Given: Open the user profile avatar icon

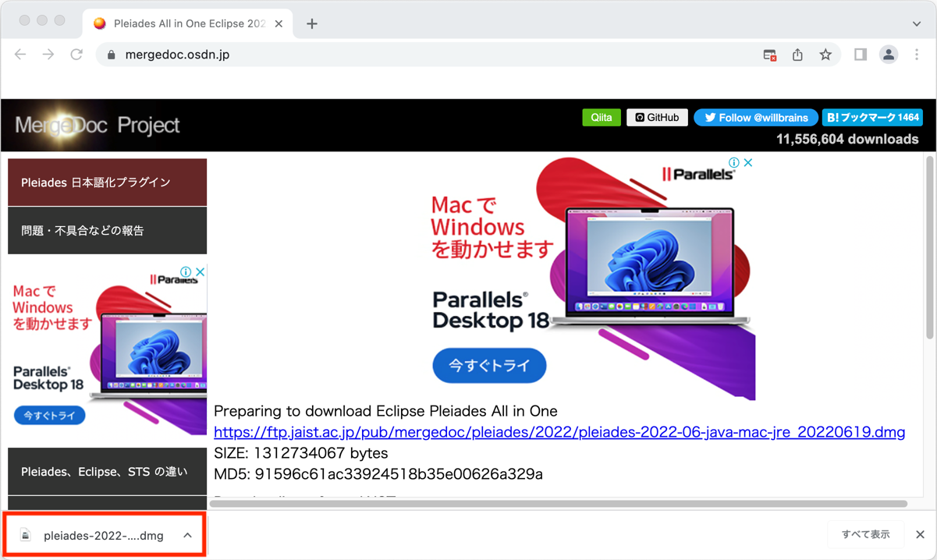Looking at the screenshot, I should pyautogui.click(x=889, y=55).
